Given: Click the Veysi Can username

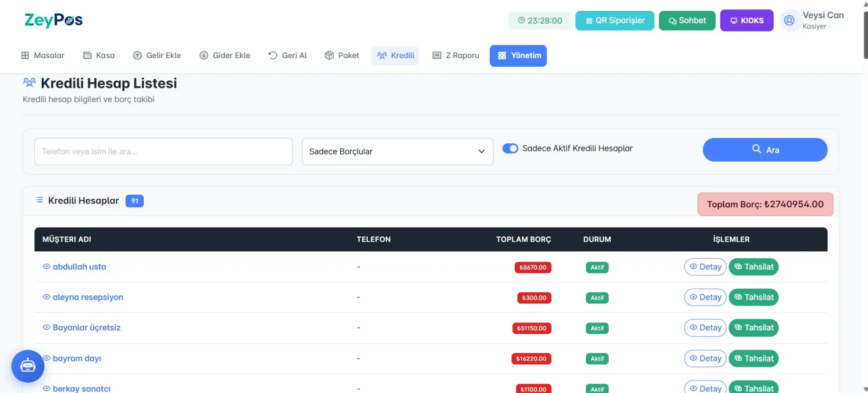Looking at the screenshot, I should pyautogui.click(x=823, y=15).
